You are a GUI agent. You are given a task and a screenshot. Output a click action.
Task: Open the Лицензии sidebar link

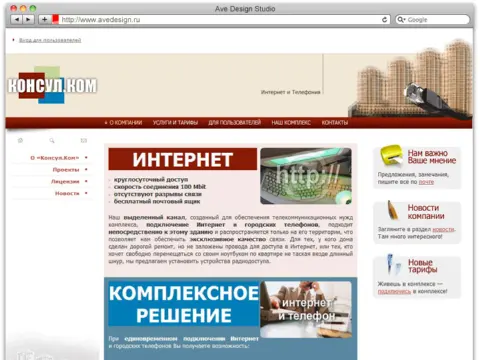pyautogui.click(x=65, y=181)
